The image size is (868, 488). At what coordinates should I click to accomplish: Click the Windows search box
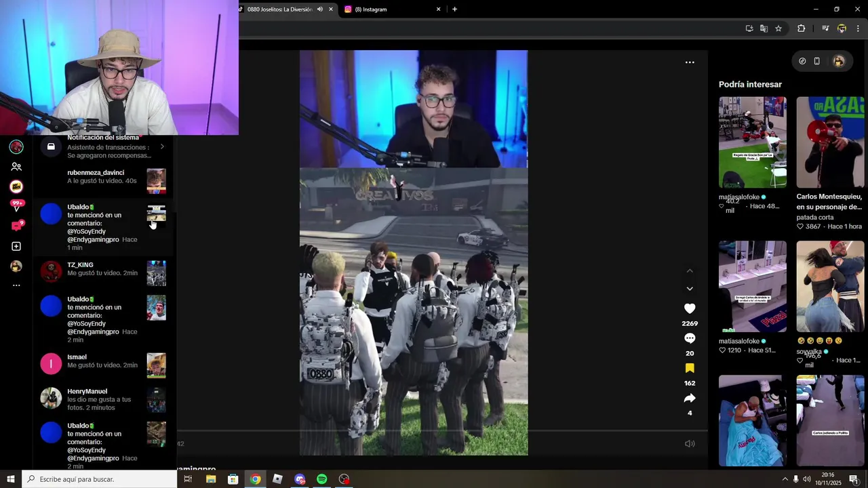pos(100,479)
